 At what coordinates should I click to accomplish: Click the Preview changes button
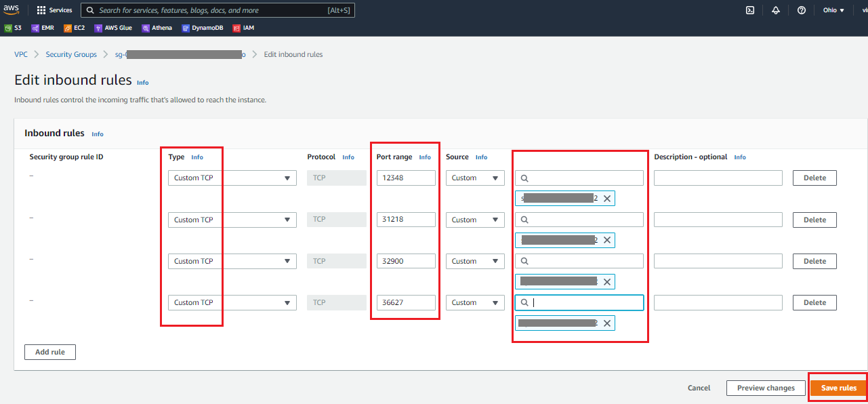point(766,388)
